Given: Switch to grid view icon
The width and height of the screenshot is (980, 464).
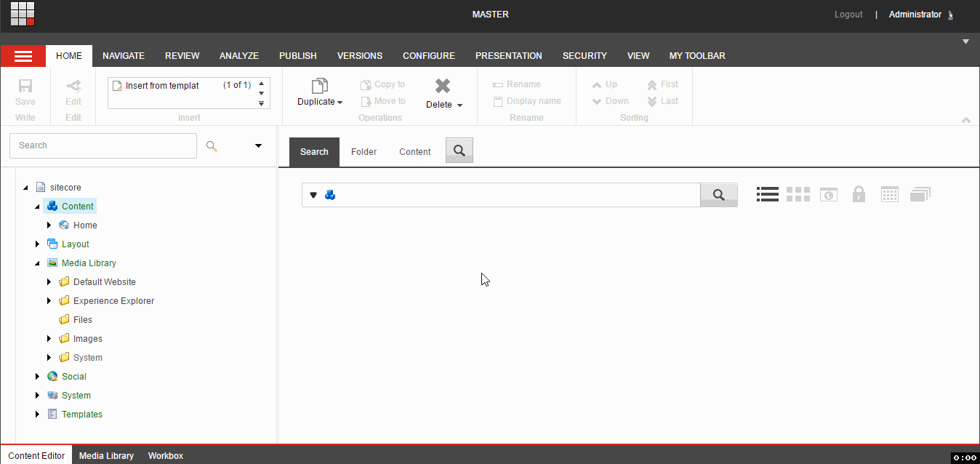Looking at the screenshot, I should tap(798, 194).
